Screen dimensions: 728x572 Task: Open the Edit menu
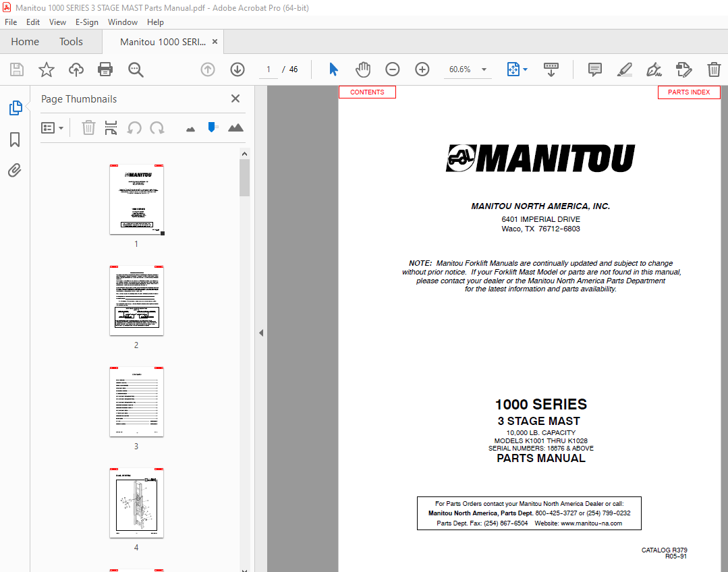tap(33, 22)
